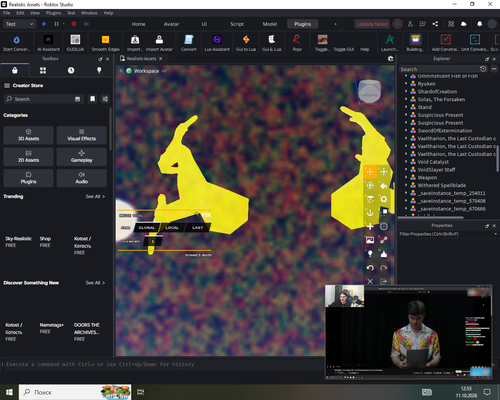Expand the ShardofCreation tree node
The image size is (500, 400).
point(406,91)
